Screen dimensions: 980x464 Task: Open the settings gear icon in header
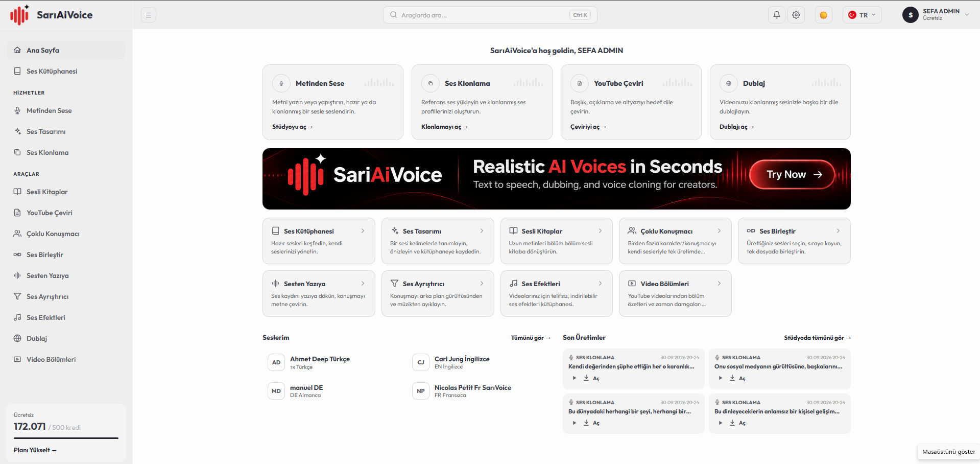pyautogui.click(x=796, y=15)
